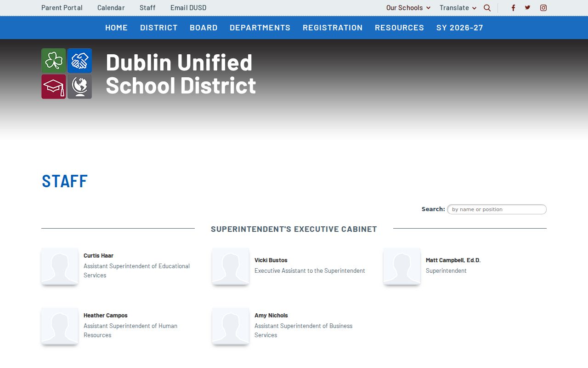Viewport: 588px width, 368px height.
Task: Go to the Calendar link
Action: point(111,8)
